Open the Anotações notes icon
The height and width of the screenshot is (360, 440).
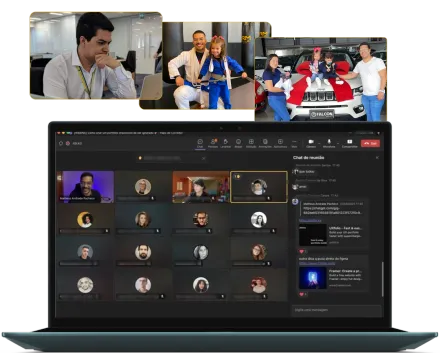(265, 143)
